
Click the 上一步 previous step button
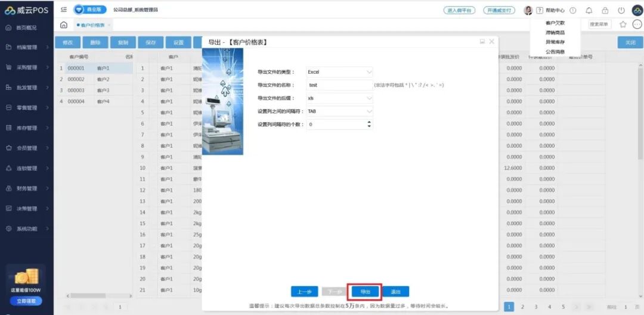click(x=304, y=292)
